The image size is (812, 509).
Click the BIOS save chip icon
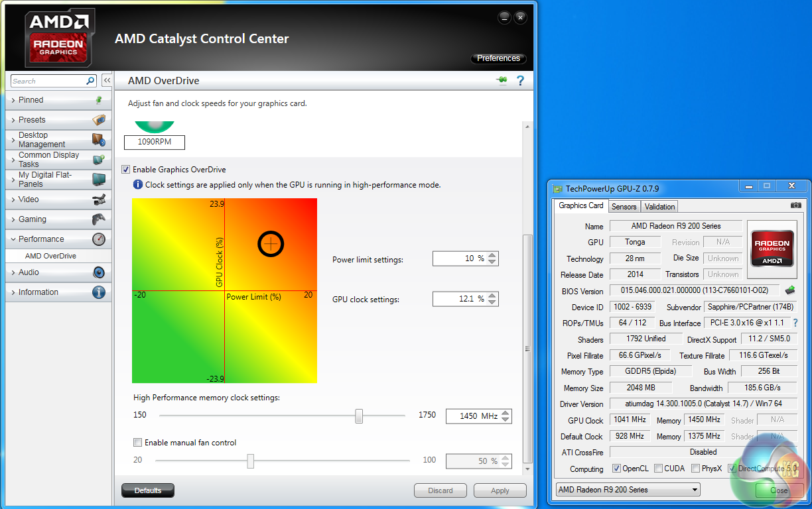tap(790, 290)
